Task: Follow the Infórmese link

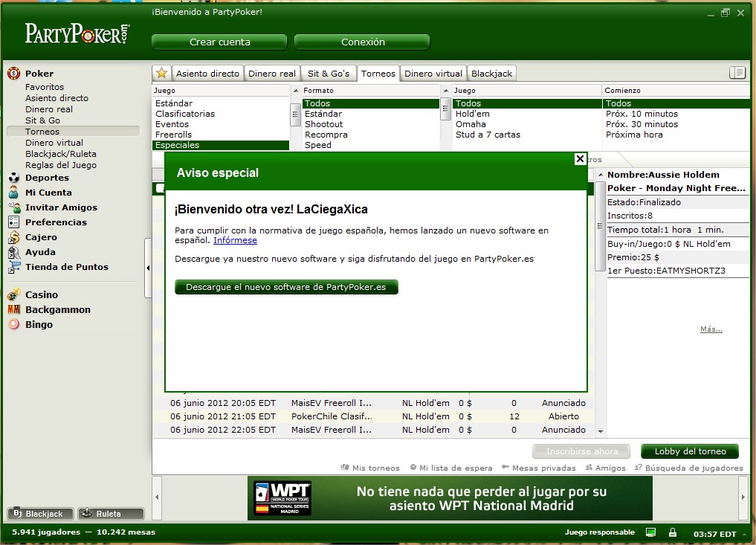Action: tap(236, 240)
